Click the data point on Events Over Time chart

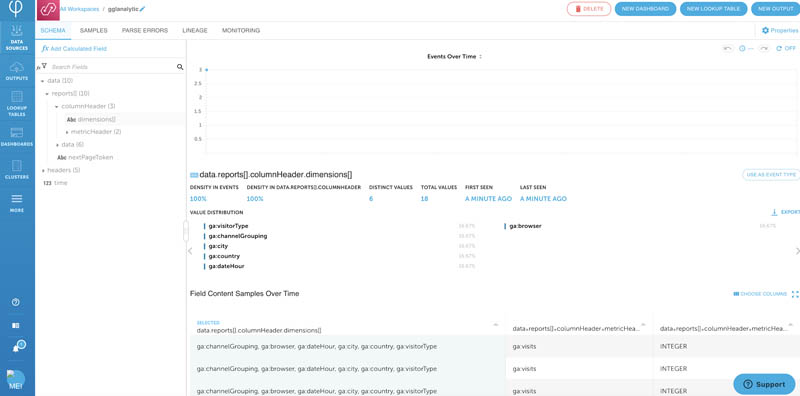pyautogui.click(x=207, y=70)
